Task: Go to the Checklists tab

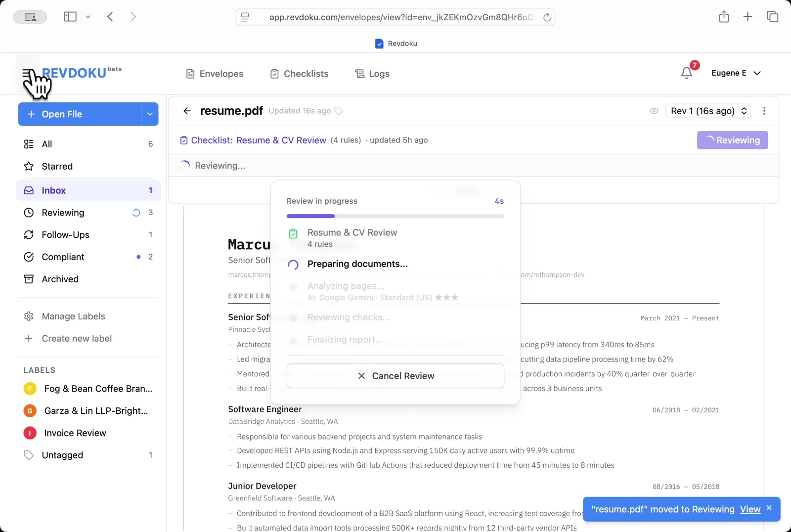Action: pyautogui.click(x=299, y=74)
